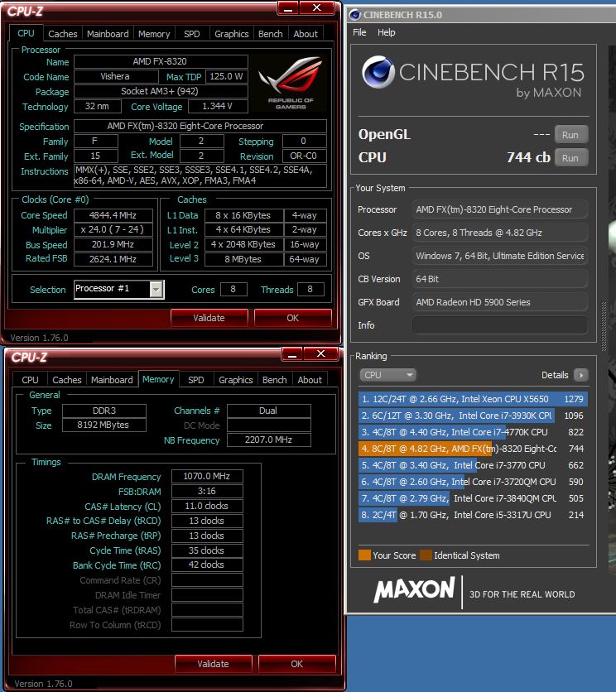
Task: Open About tab in top CPU-Z window
Action: coord(306,34)
